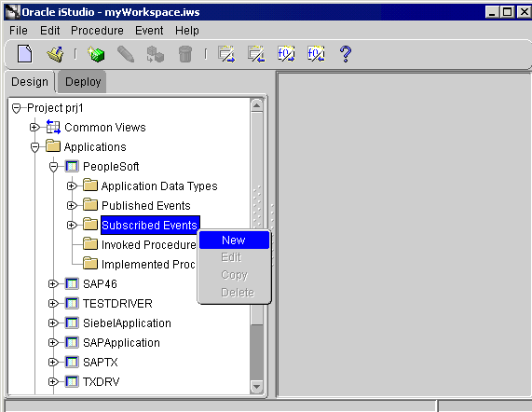Select the Subscribed Events tree label
Screen dimensions: 532x412
coord(150,225)
